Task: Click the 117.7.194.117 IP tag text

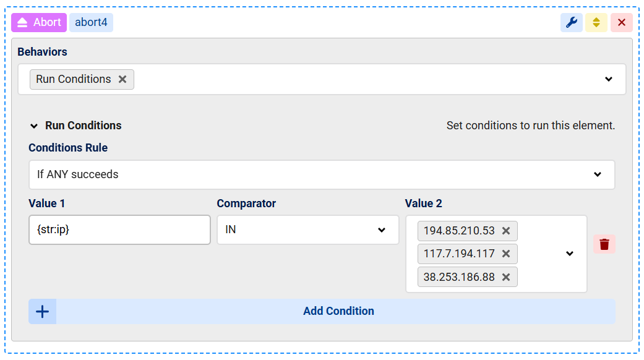Action: click(x=458, y=254)
